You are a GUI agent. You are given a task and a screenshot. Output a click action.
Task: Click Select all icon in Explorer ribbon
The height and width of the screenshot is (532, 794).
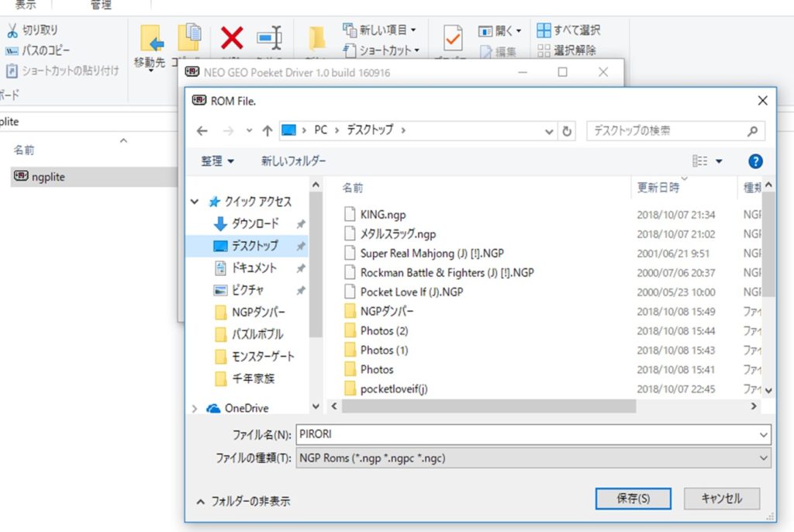point(544,30)
